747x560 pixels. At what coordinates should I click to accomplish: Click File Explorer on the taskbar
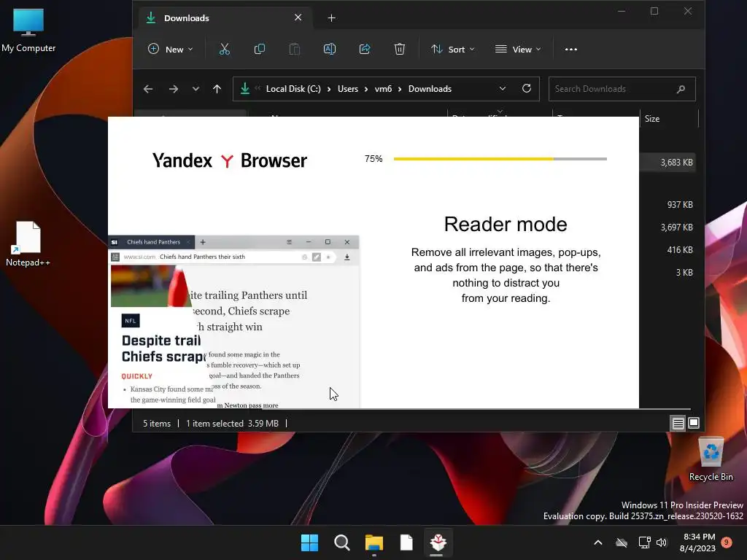(374, 542)
